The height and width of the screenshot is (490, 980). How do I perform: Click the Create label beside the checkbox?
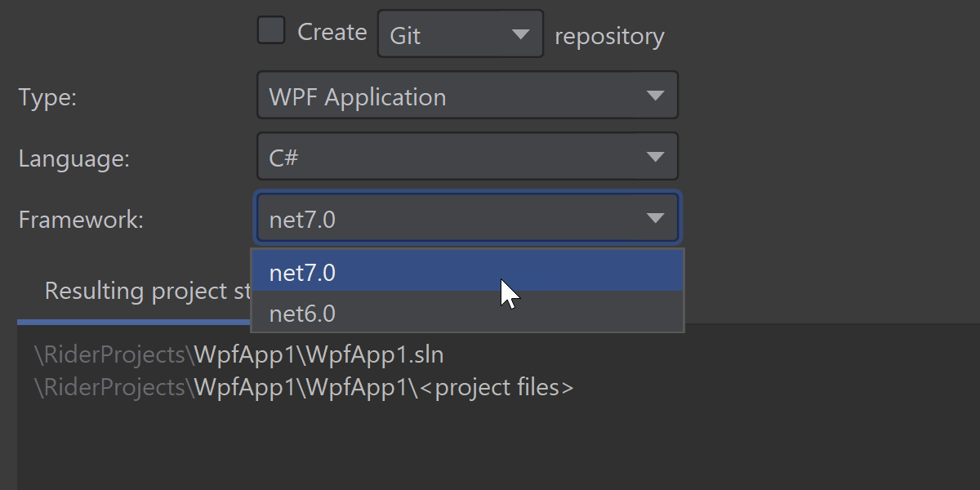332,33
